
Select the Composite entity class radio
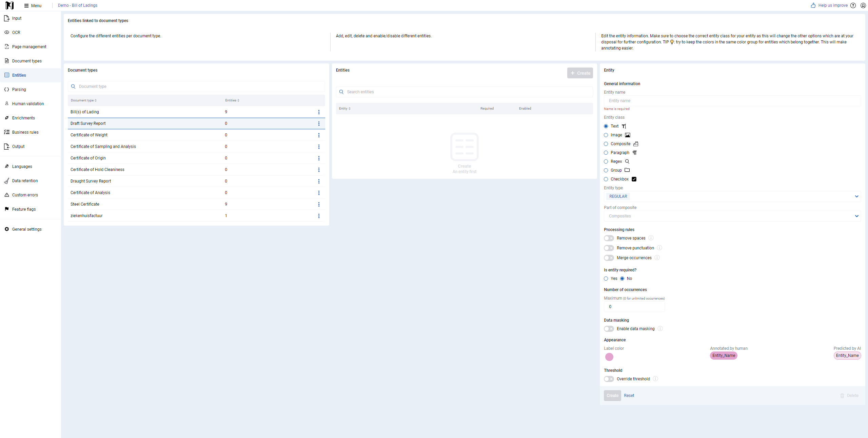click(606, 144)
